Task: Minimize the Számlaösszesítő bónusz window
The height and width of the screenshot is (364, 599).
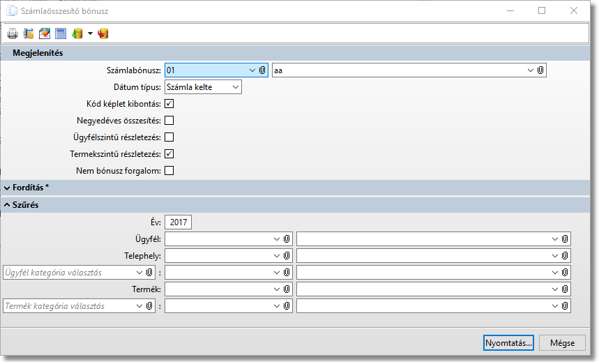Action: [x=510, y=10]
